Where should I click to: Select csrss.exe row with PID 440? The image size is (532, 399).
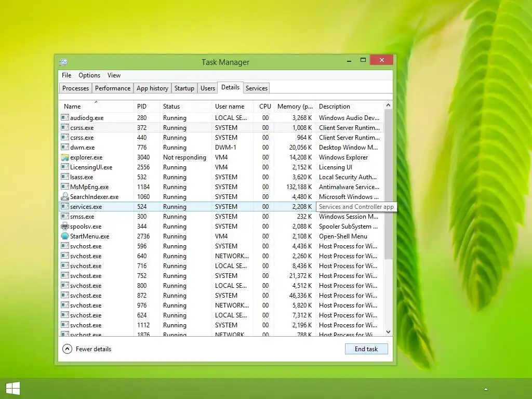tap(221, 137)
